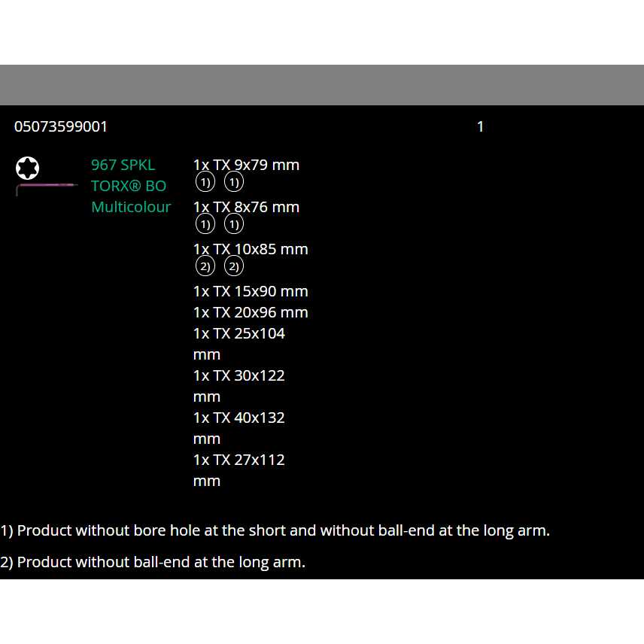
Task: Click footnote marker 2) under TX 10x85
Action: [x=205, y=266]
